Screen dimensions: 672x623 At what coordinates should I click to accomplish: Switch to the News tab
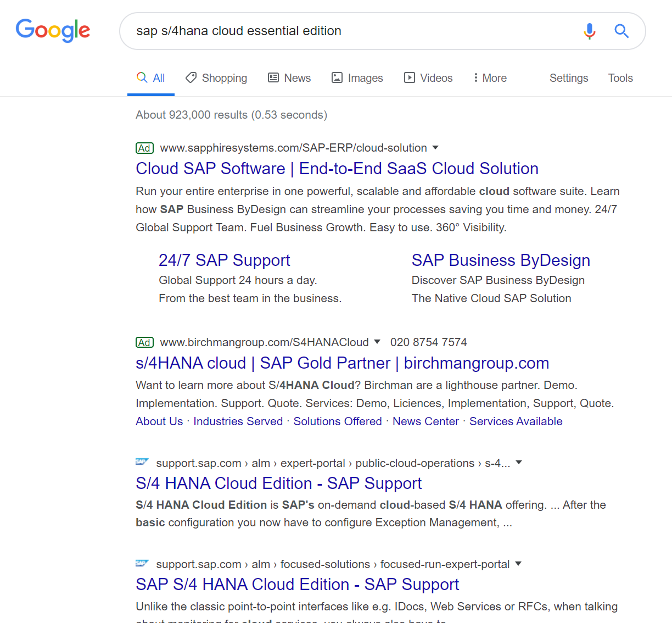[x=289, y=78]
